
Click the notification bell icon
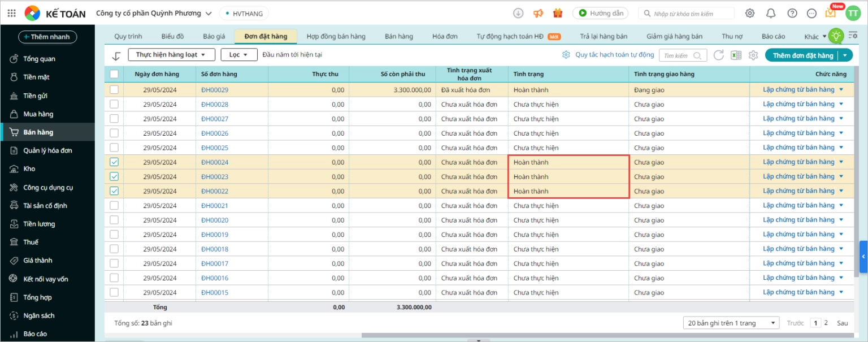tap(771, 13)
